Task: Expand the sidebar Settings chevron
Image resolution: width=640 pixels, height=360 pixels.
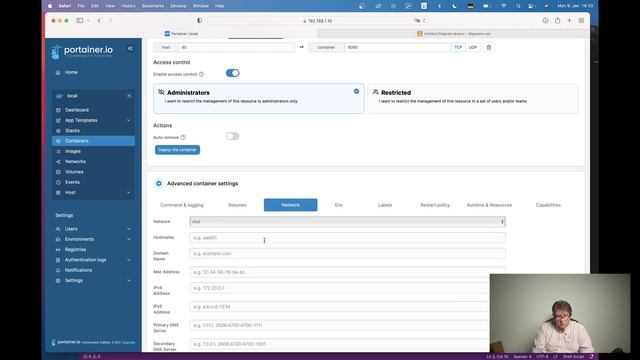Action: (129, 280)
